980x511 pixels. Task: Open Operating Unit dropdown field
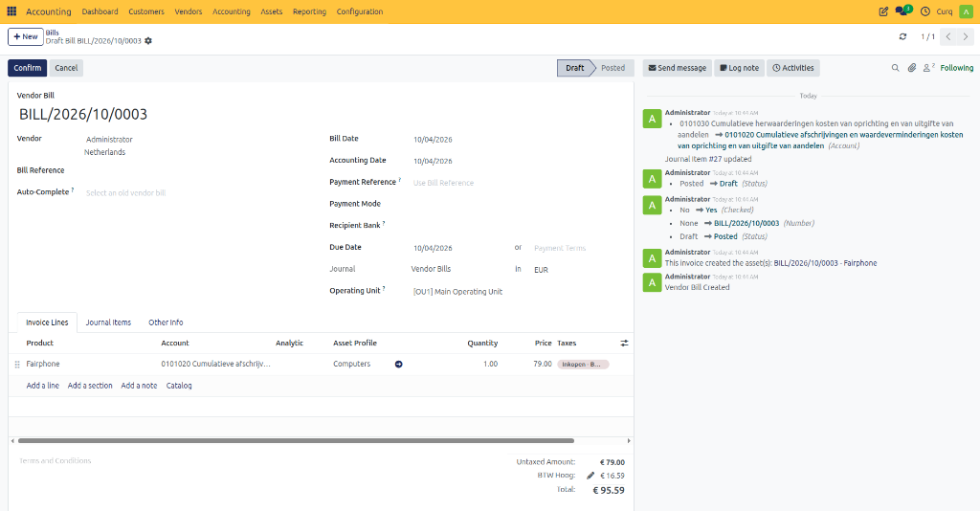[518, 292]
